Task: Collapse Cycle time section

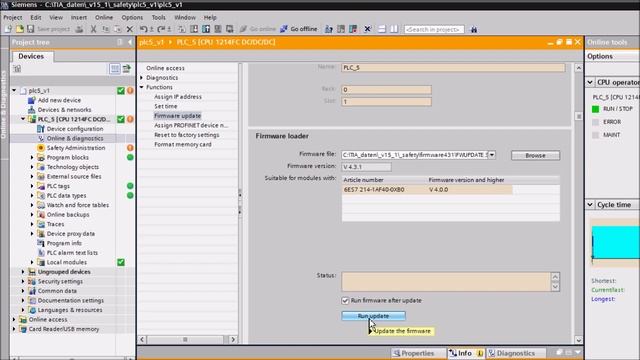Action: pyautogui.click(x=590, y=204)
